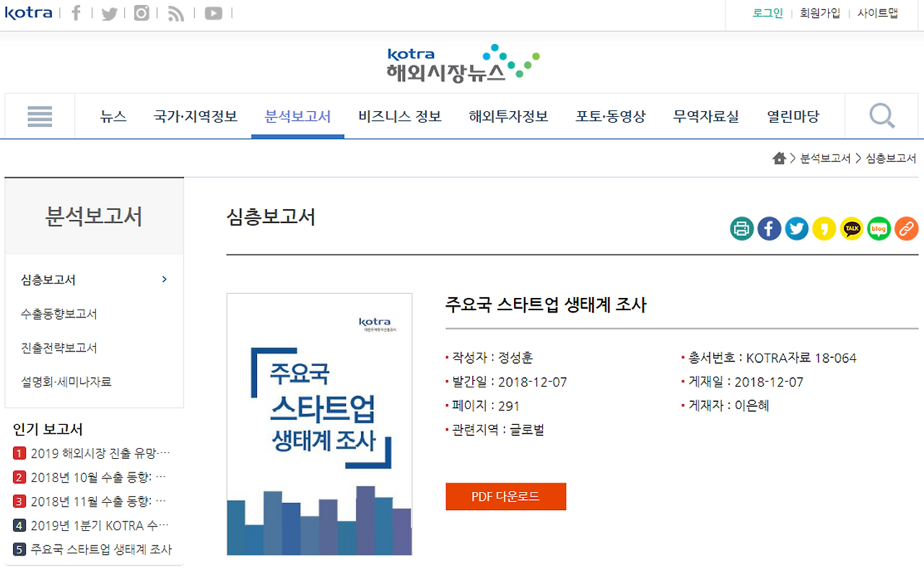The image size is (924, 575).
Task: Open the 로그인 link
Action: [x=767, y=12]
